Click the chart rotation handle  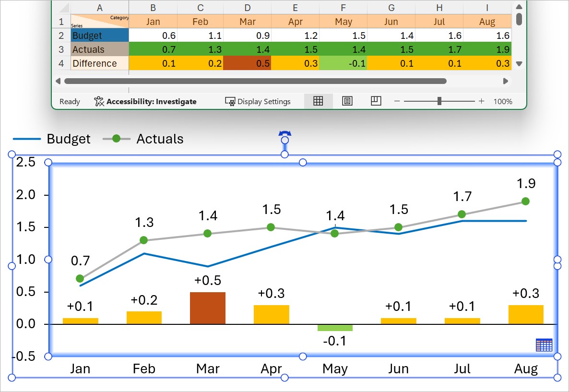point(284,136)
